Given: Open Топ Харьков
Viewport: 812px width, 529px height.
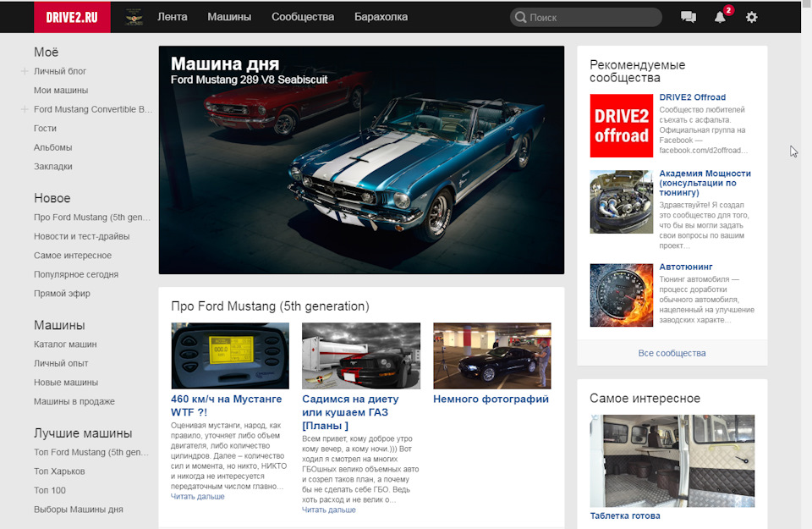Looking at the screenshot, I should click(59, 471).
